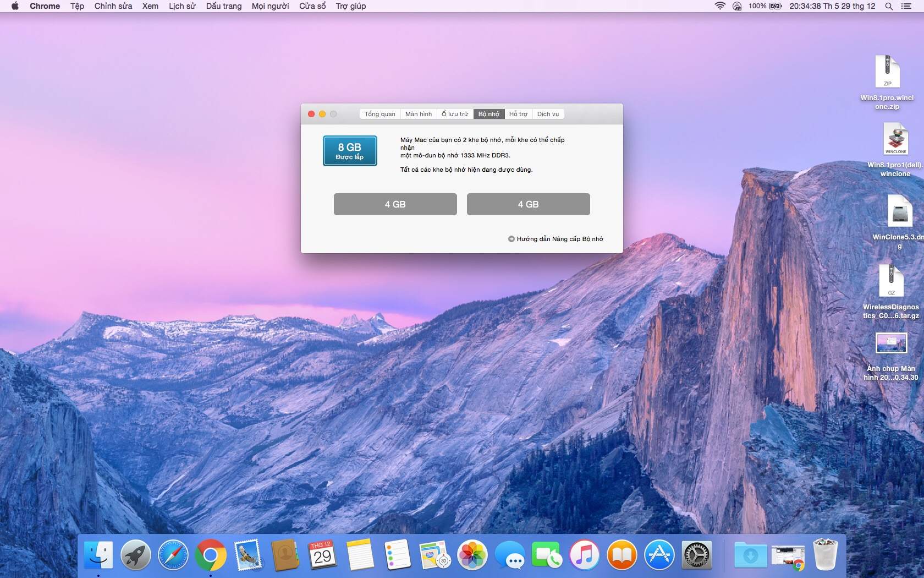Launch Safari from the Dock
The width and height of the screenshot is (924, 578).
pyautogui.click(x=173, y=555)
